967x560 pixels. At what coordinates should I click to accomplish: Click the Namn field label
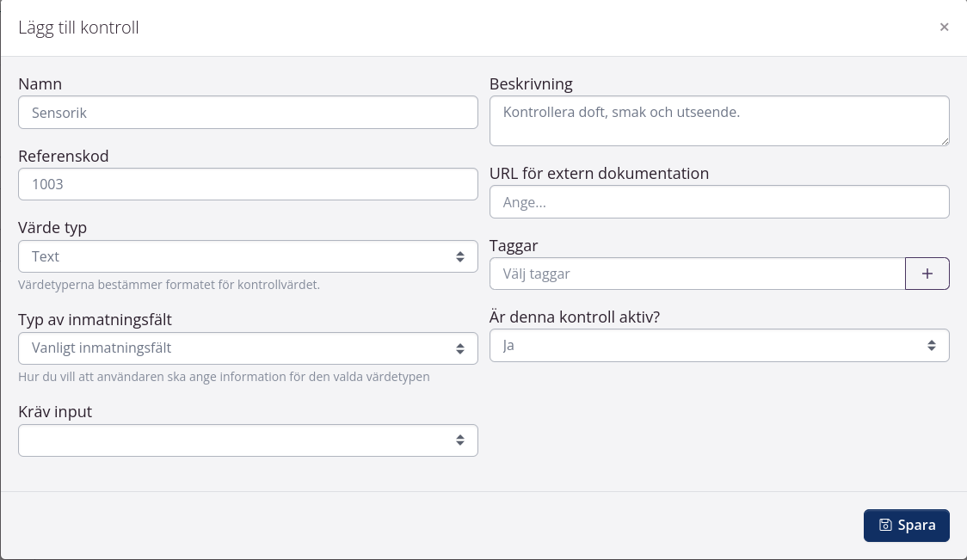tap(40, 84)
